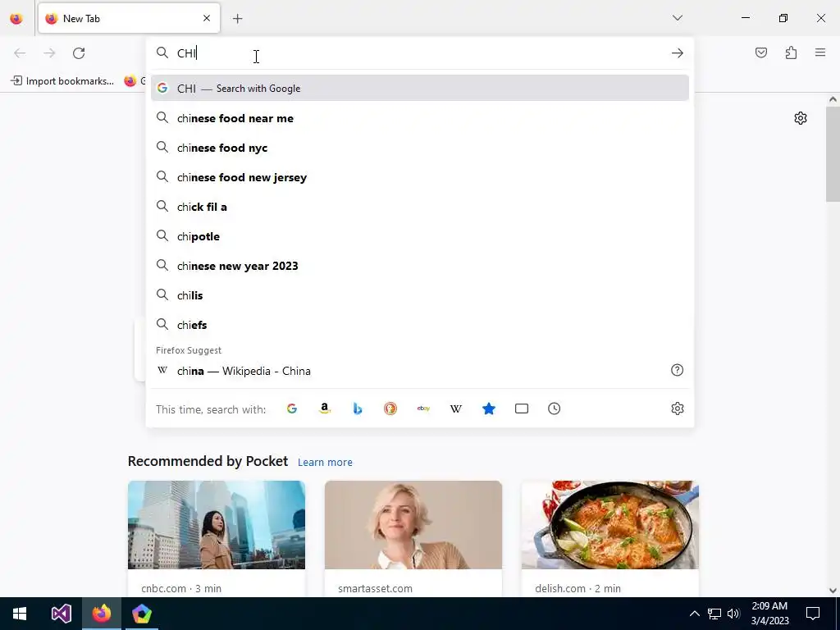Open new tab page personalize gear

coord(801,118)
